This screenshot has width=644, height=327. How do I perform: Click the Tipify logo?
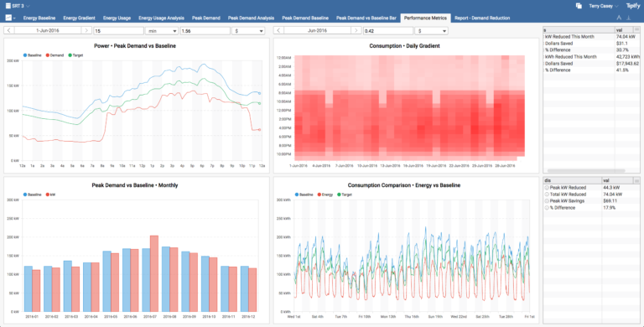(633, 6)
